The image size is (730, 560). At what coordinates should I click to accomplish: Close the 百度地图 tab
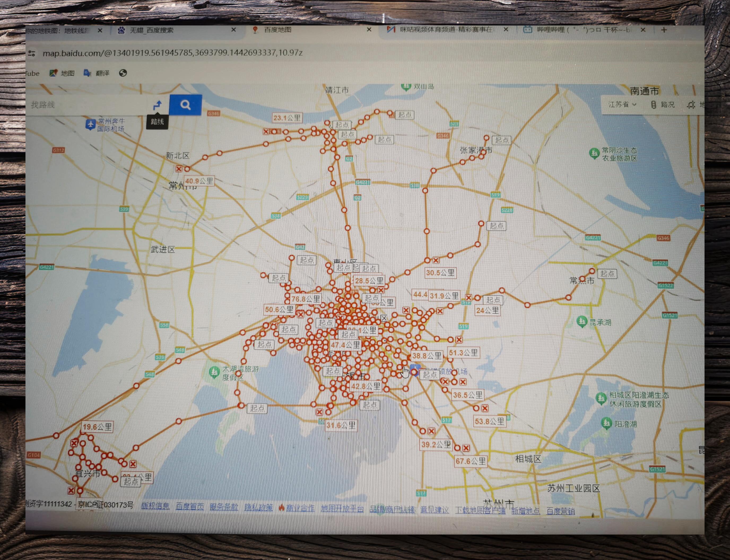[369, 30]
